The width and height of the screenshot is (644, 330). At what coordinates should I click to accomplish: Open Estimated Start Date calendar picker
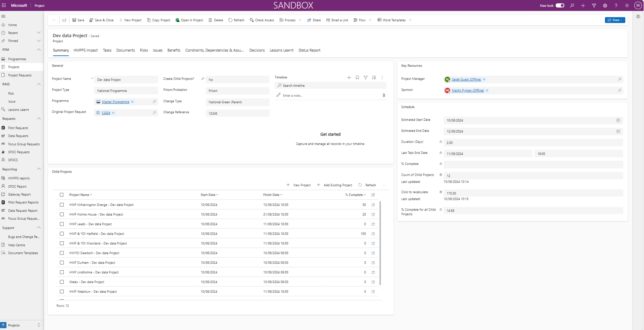click(x=618, y=121)
